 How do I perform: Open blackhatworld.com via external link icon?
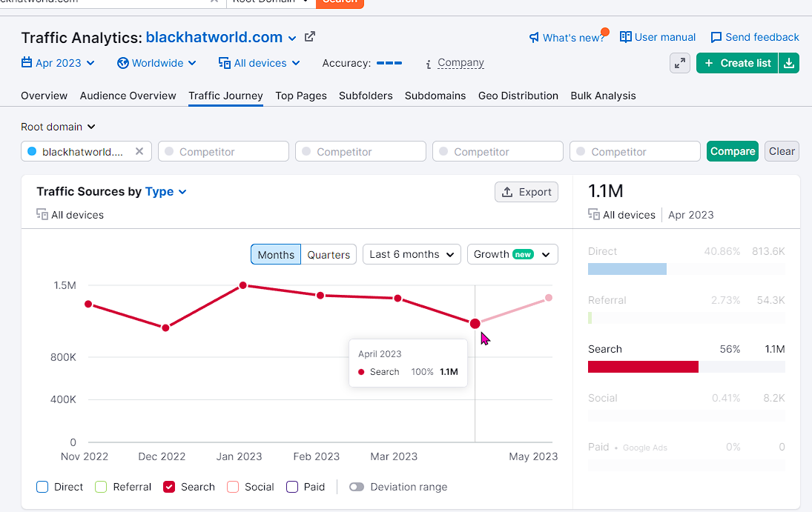point(310,37)
